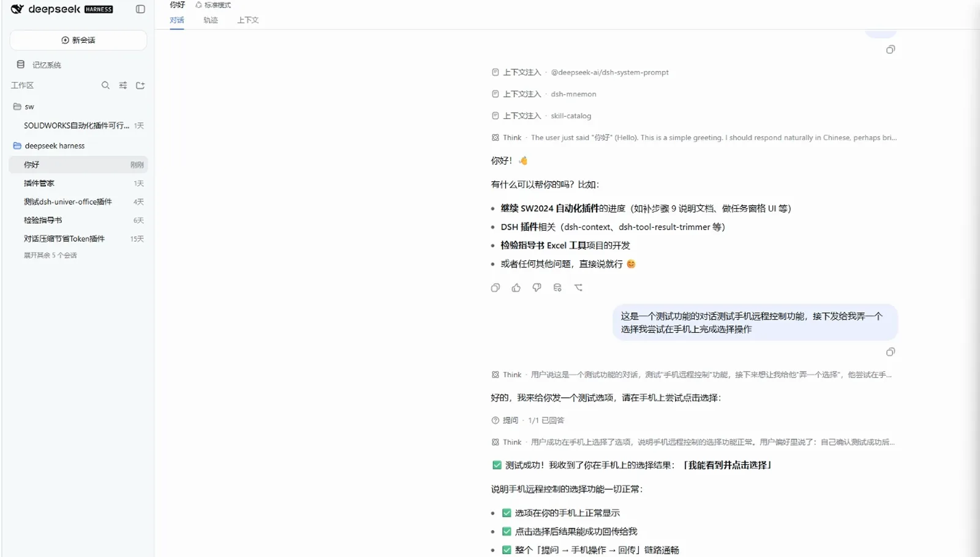Click the HARNESS badge beside the logo

[99, 9]
